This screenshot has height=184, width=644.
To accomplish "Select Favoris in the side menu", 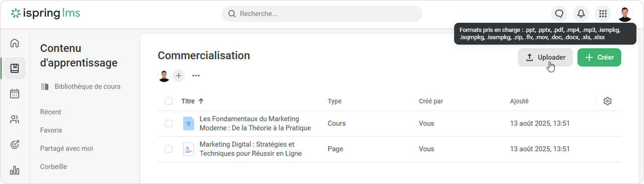I will (x=51, y=130).
